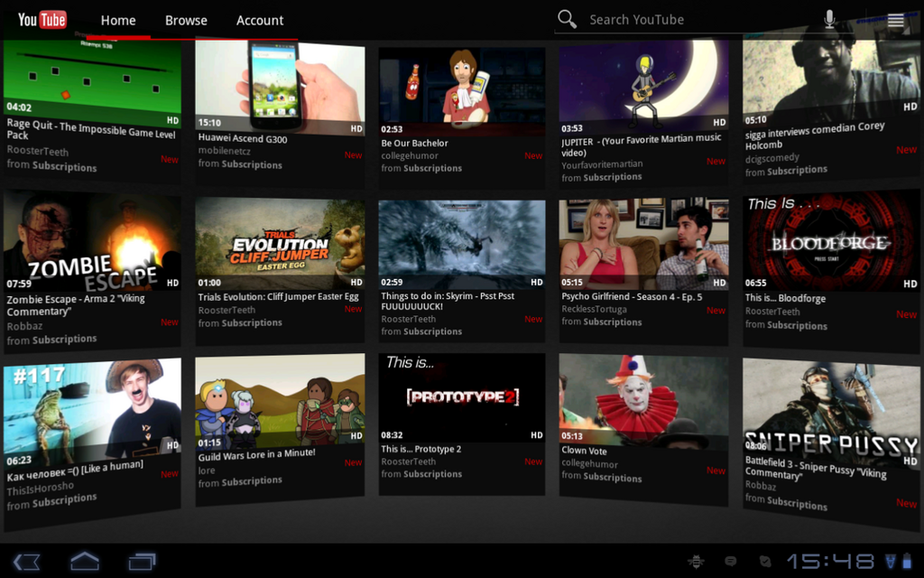Toggle to list view layout
This screenshot has height=578, width=924.
click(x=896, y=18)
